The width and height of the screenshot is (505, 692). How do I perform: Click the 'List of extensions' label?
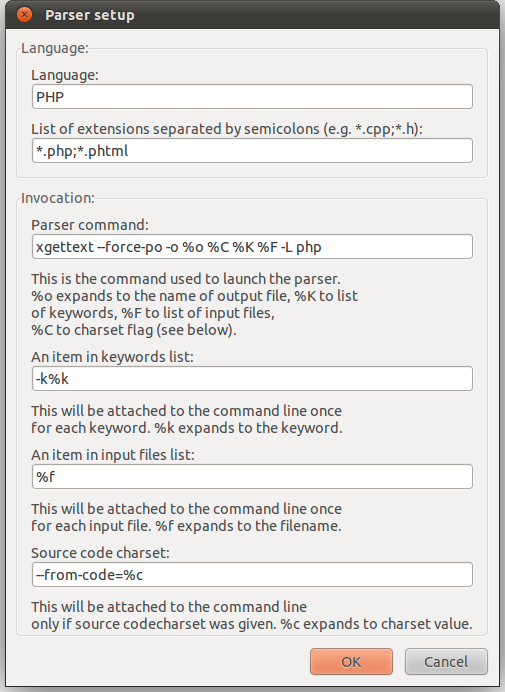coord(227,129)
